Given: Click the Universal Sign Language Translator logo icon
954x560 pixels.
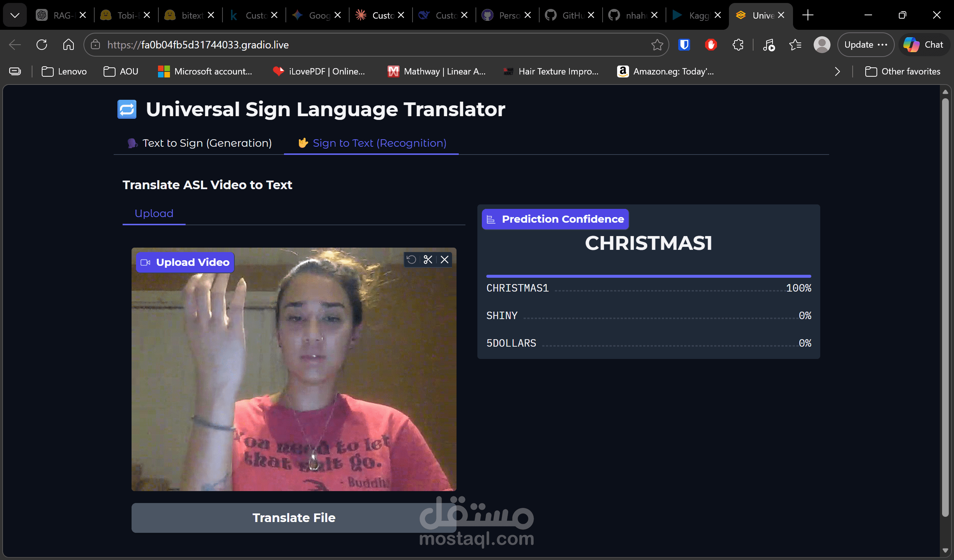Looking at the screenshot, I should (127, 109).
